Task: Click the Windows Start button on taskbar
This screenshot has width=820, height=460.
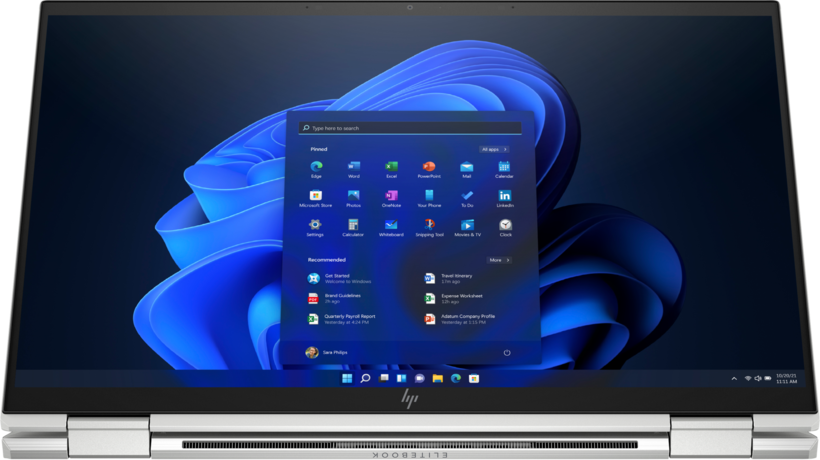Action: tap(347, 379)
